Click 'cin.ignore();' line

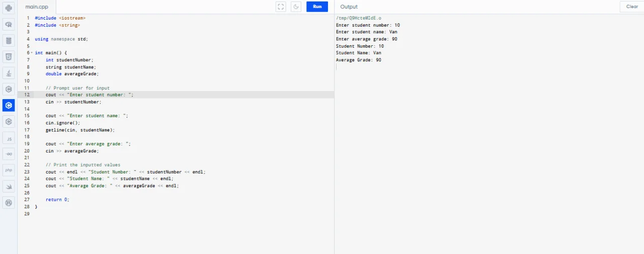62,123
